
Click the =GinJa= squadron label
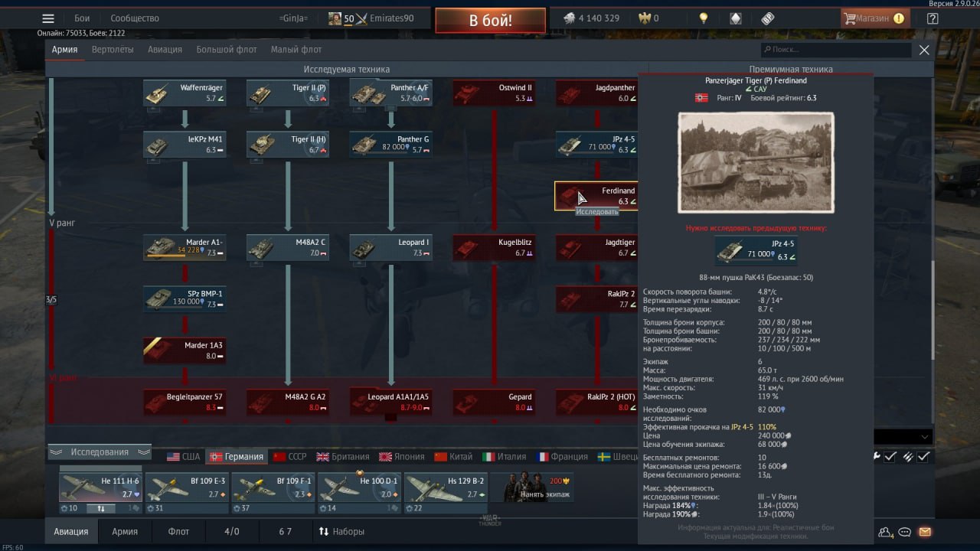click(293, 18)
